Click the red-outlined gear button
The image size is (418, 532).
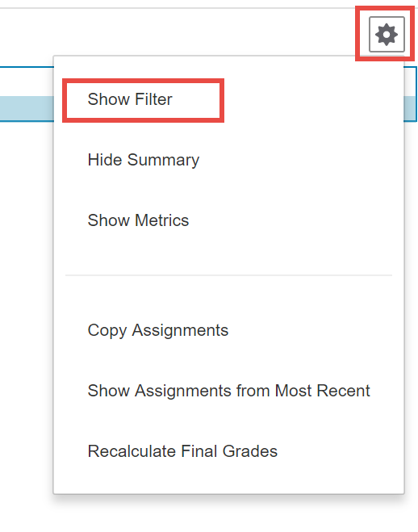tap(385, 33)
